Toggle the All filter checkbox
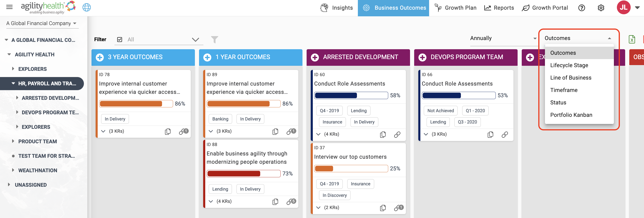The width and height of the screenshot is (644, 218). (120, 40)
